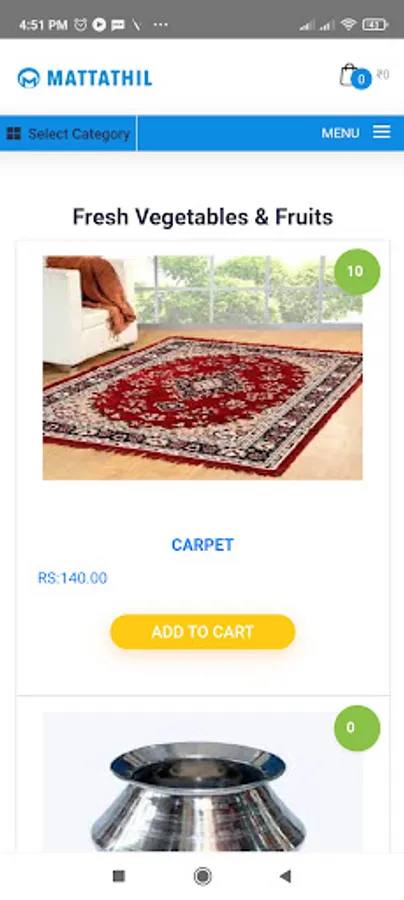Tap the Android home circle button

[x=202, y=876]
